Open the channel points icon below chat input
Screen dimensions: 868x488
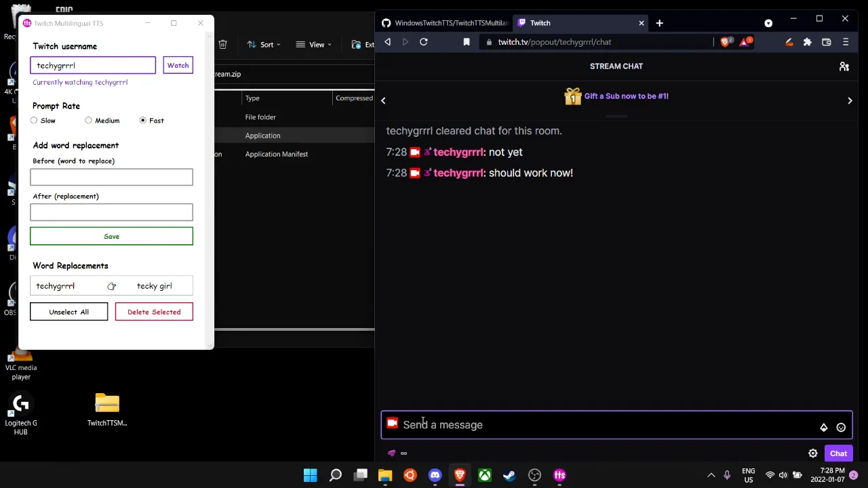392,453
